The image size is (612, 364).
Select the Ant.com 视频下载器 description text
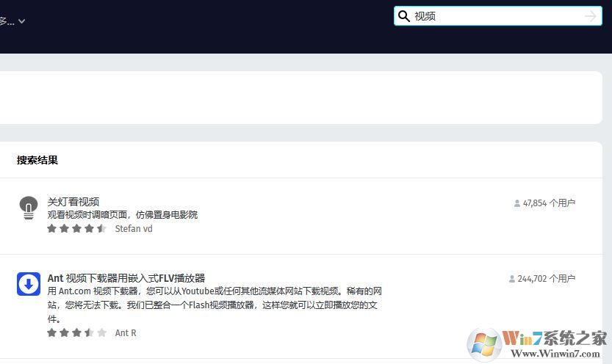pos(215,305)
